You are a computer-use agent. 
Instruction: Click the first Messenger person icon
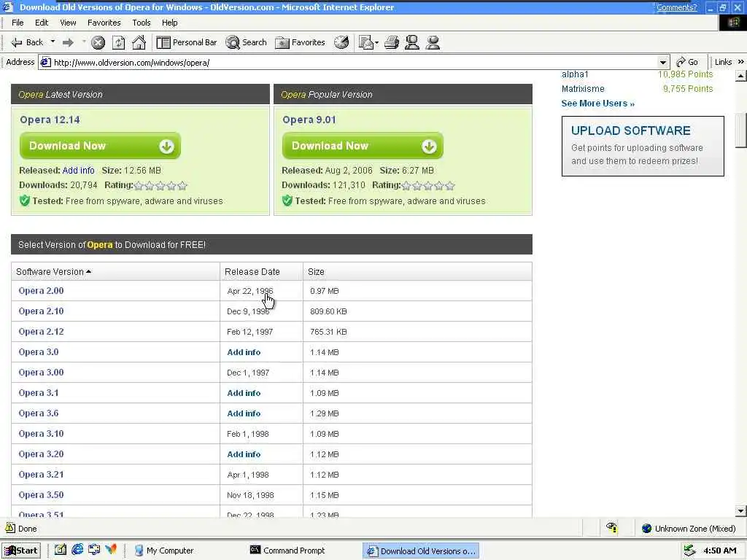click(411, 42)
